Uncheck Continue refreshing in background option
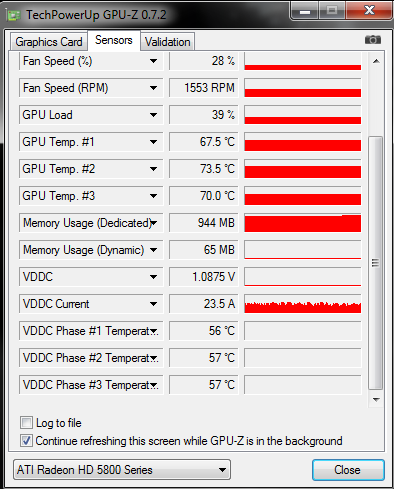 (26, 441)
